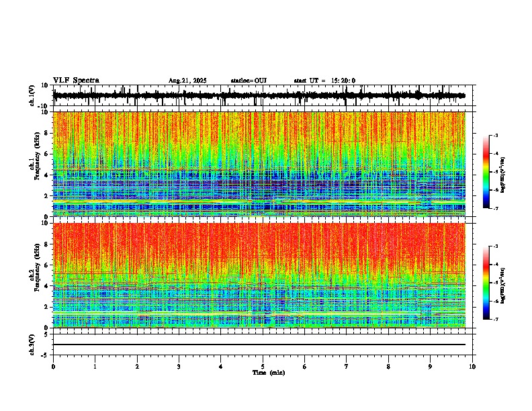Click the ch.2 "Frequency (kHz)" axis label
The height and width of the screenshot is (411, 532).
pyautogui.click(x=37, y=267)
